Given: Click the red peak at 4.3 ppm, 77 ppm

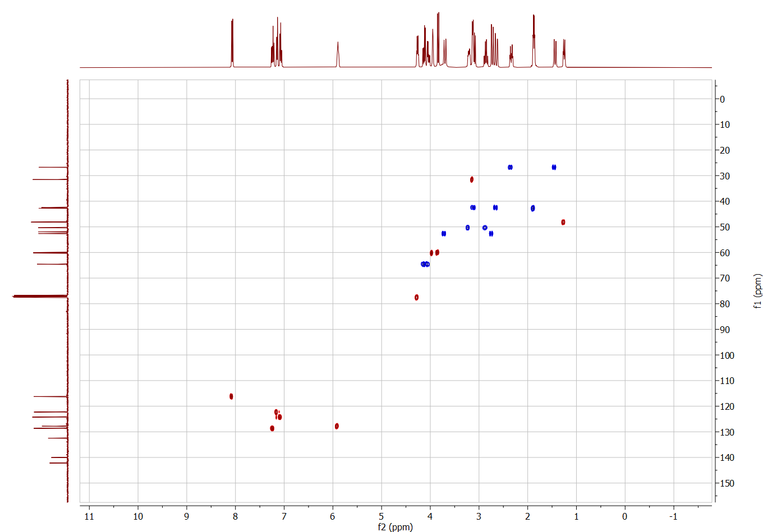Looking at the screenshot, I should 416,297.
